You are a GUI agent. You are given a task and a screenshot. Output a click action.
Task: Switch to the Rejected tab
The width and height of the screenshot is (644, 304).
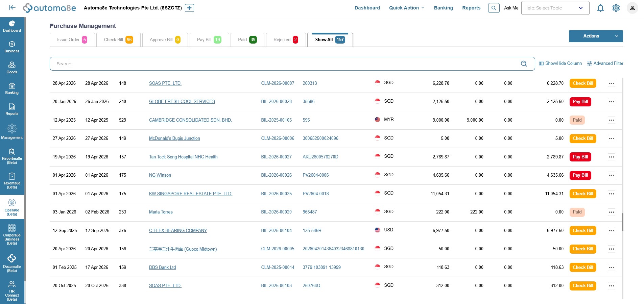(286, 40)
